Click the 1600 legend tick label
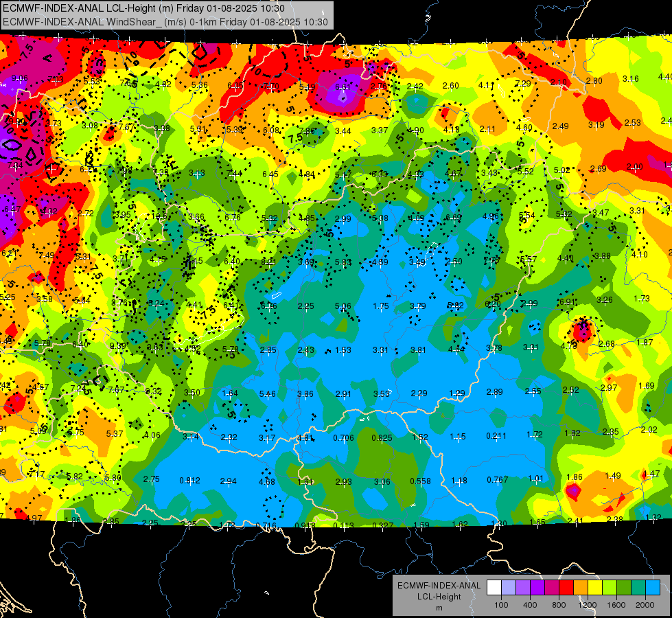The width and height of the screenshot is (672, 618). (616, 605)
